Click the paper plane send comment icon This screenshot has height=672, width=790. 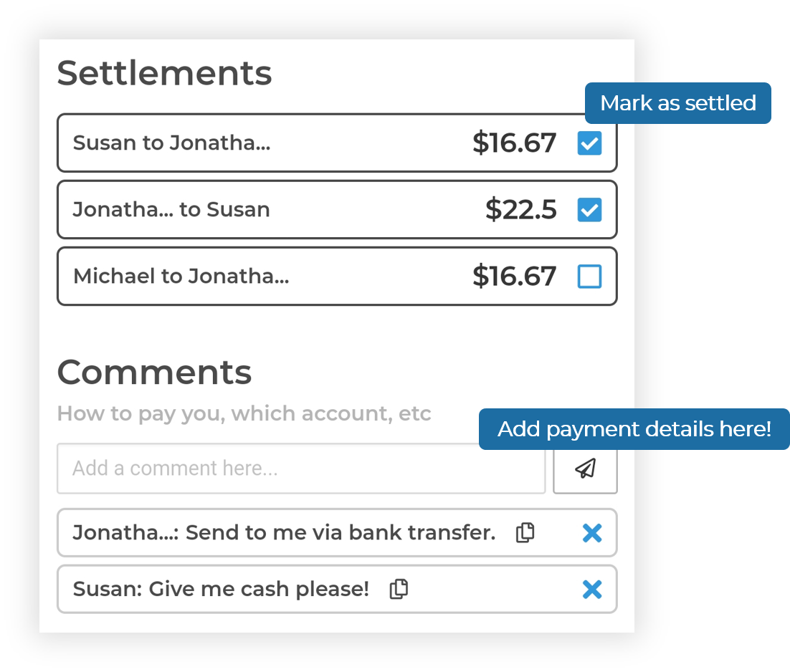click(x=585, y=469)
